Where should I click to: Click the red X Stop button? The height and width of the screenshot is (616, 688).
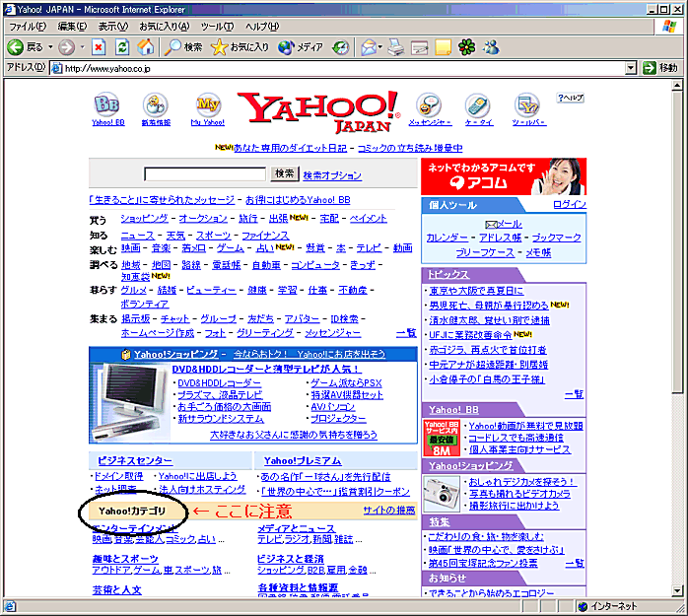click(99, 47)
